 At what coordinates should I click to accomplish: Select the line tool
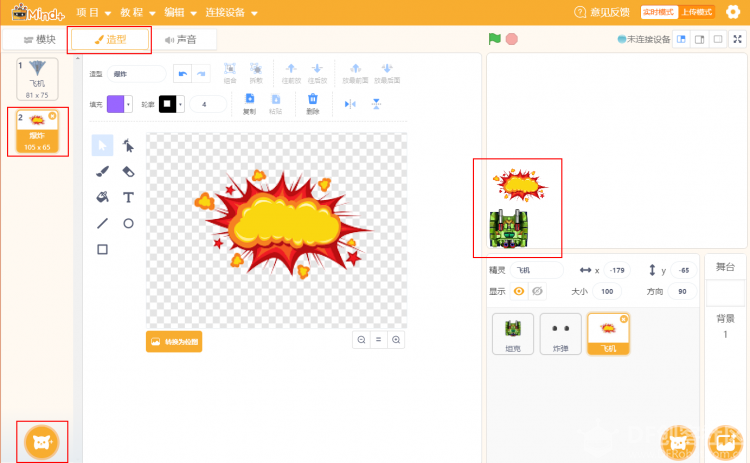[102, 223]
